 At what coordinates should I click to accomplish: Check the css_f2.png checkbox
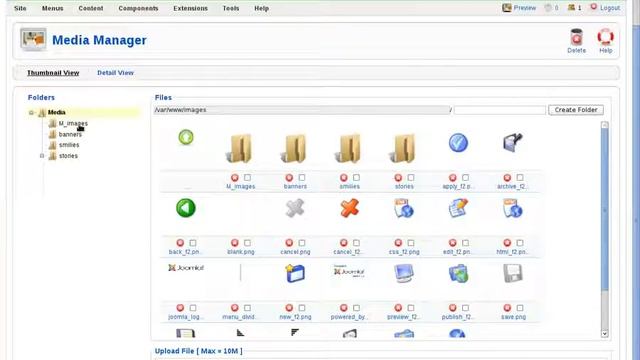coord(411,243)
